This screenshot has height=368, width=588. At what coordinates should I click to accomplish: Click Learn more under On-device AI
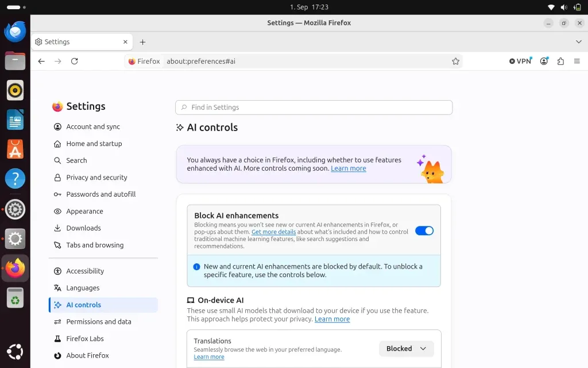(x=332, y=319)
